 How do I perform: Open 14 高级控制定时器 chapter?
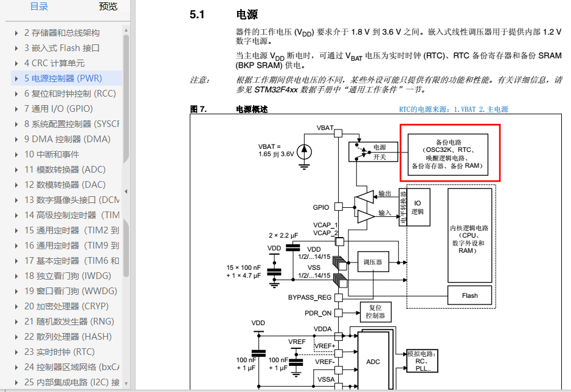tap(72, 215)
